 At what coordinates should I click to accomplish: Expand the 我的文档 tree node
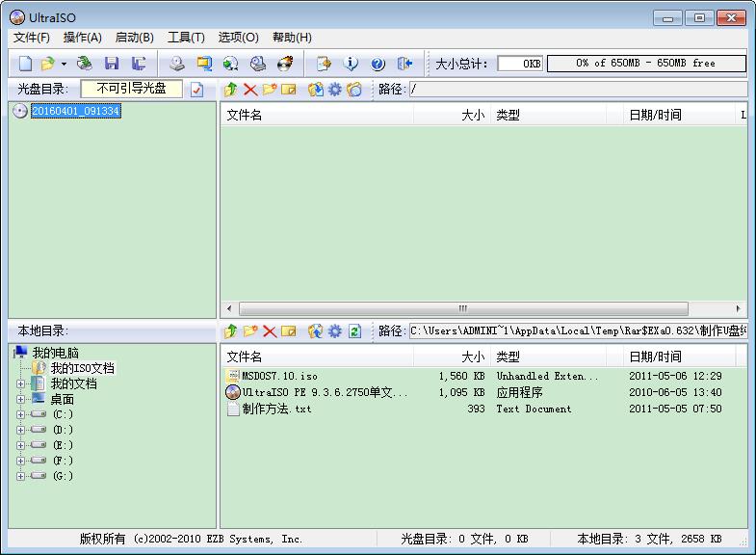coord(20,383)
